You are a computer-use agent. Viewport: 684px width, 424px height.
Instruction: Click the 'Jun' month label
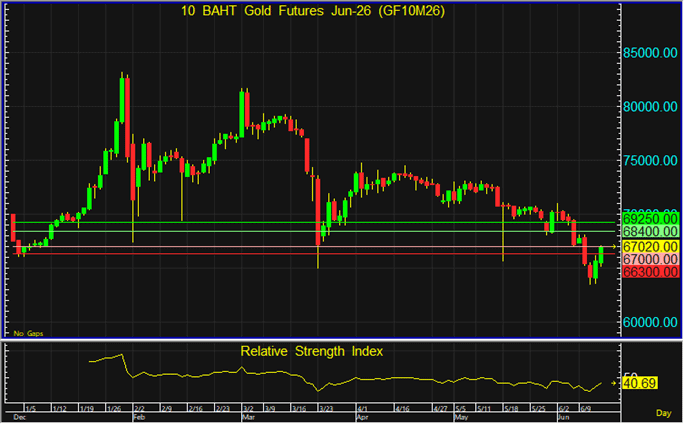(x=564, y=417)
